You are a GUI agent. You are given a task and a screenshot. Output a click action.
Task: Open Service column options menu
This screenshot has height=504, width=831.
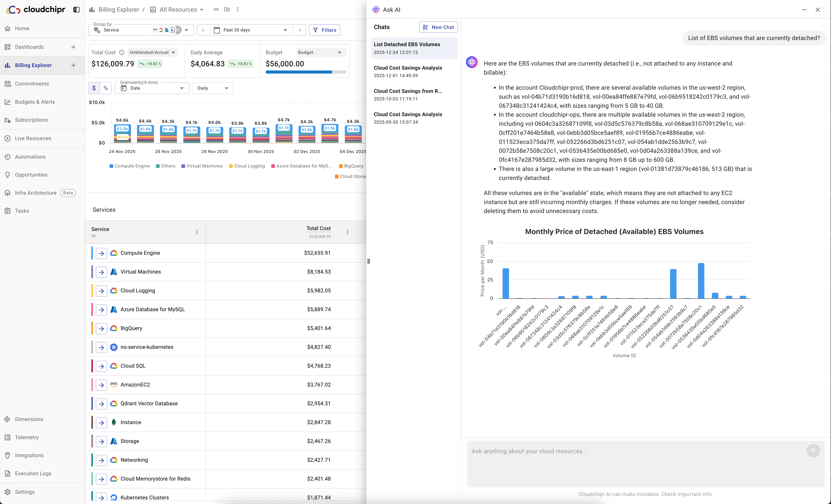[x=197, y=232]
